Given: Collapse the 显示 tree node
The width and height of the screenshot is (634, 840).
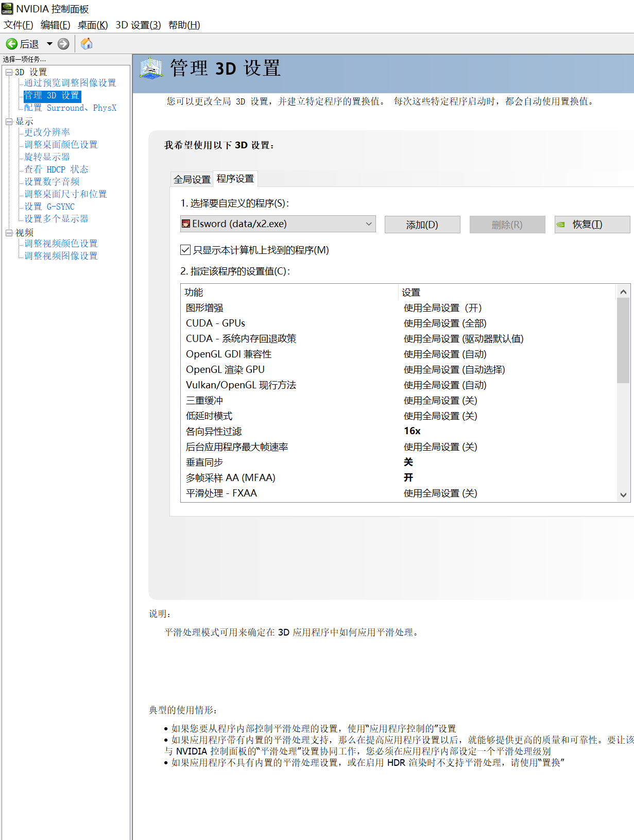Looking at the screenshot, I should 9,122.
